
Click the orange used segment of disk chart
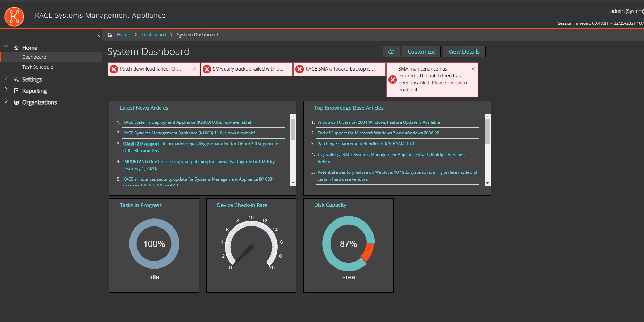[368, 253]
